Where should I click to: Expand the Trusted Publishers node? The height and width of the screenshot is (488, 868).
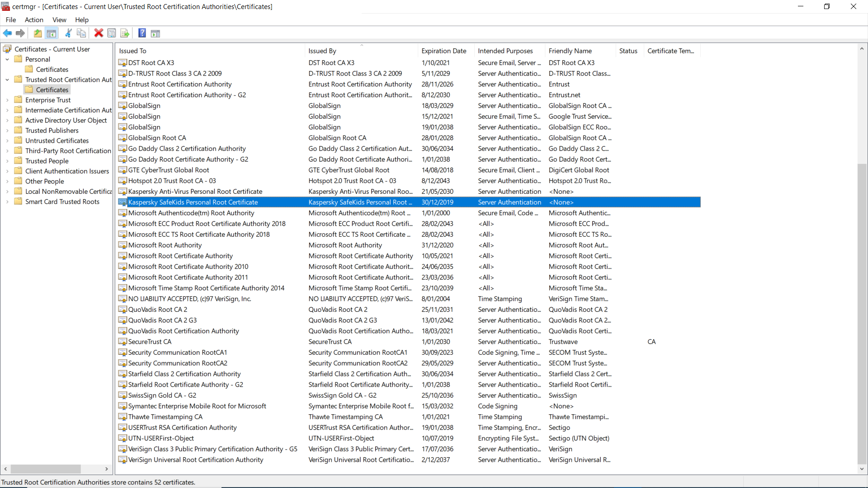[x=7, y=131]
